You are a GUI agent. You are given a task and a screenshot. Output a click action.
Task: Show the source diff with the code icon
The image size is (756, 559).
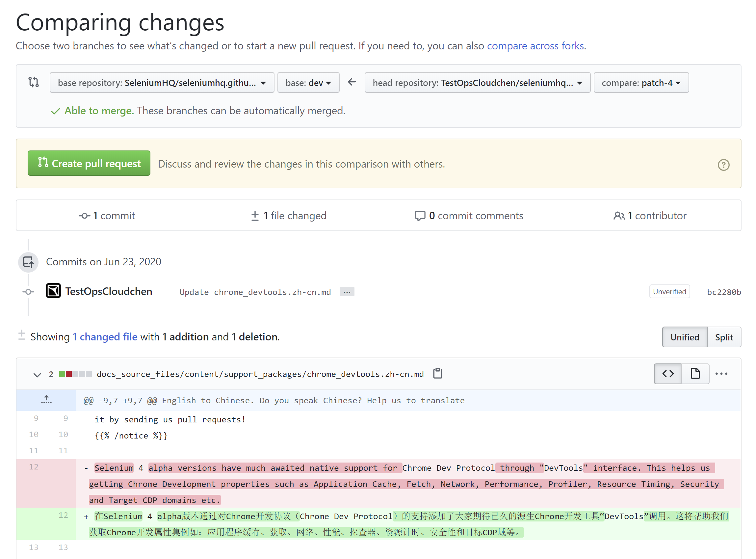click(x=668, y=374)
